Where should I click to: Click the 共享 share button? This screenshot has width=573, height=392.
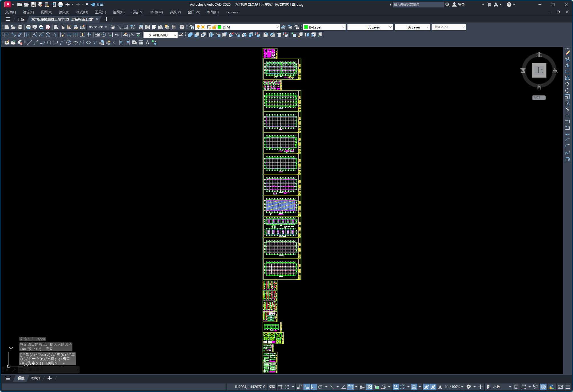coord(97,5)
